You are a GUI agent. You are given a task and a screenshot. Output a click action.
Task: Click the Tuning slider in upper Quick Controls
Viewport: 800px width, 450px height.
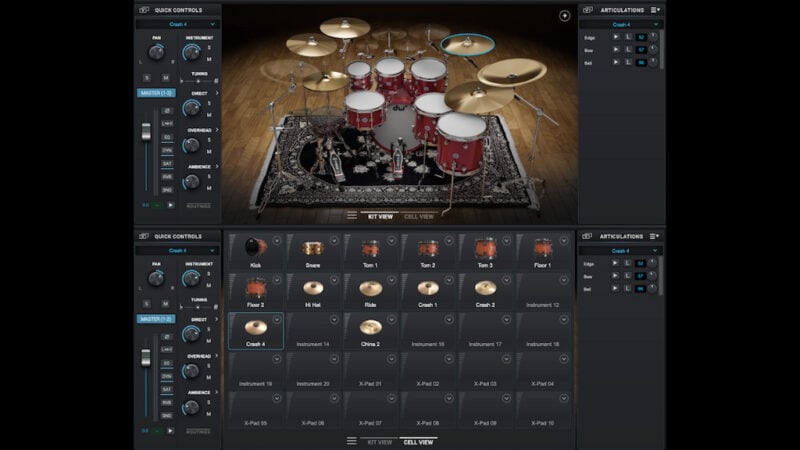click(199, 81)
